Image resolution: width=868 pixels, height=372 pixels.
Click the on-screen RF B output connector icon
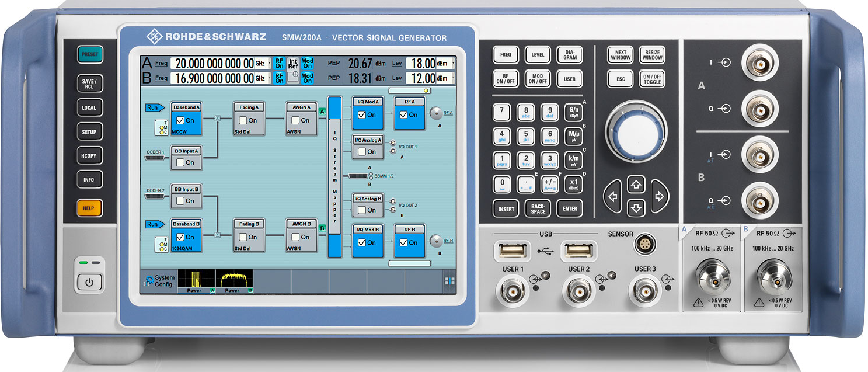pyautogui.click(x=435, y=241)
